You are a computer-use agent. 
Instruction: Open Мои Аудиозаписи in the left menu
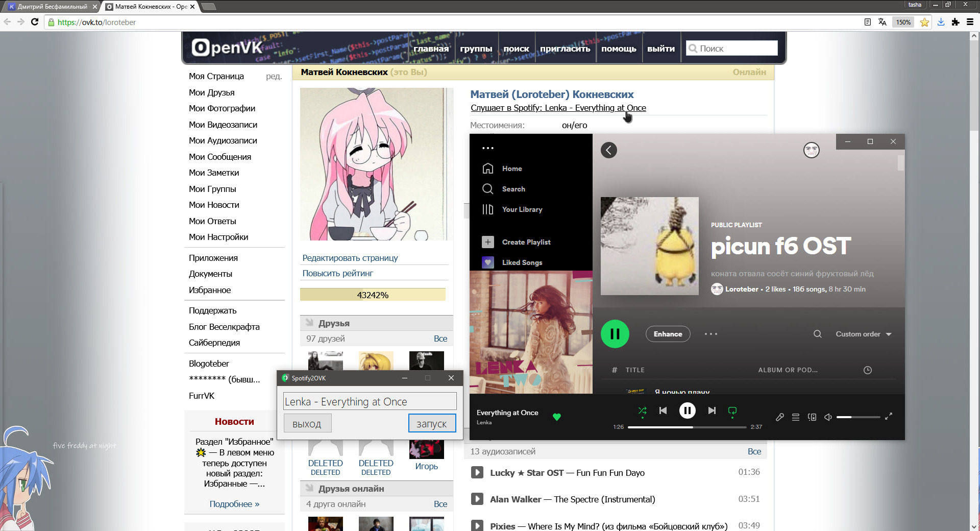tap(223, 140)
